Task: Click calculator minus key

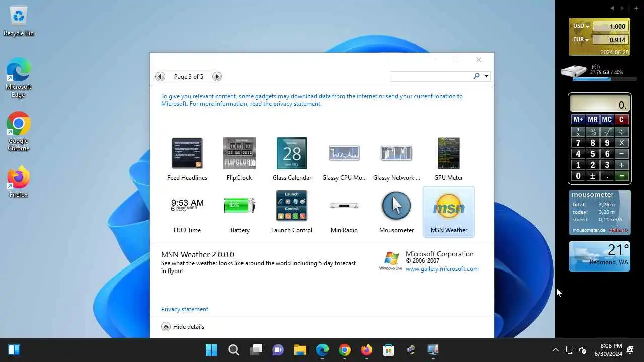Action: coord(621,154)
